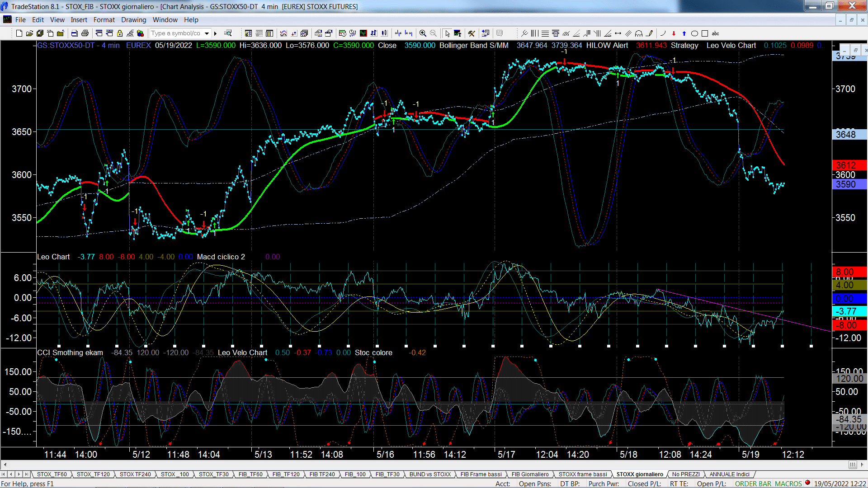Viewport: 868px width, 488px height.
Task: Click the blue 3590 price label
Action: [849, 184]
